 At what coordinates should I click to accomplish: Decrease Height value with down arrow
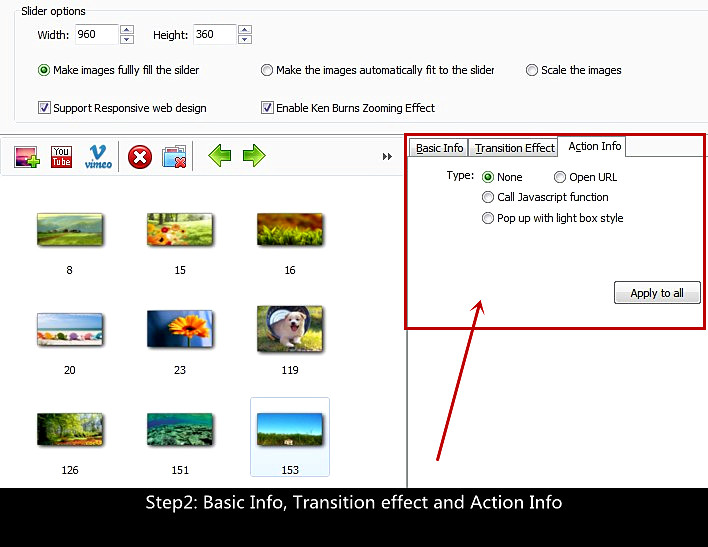(245, 41)
